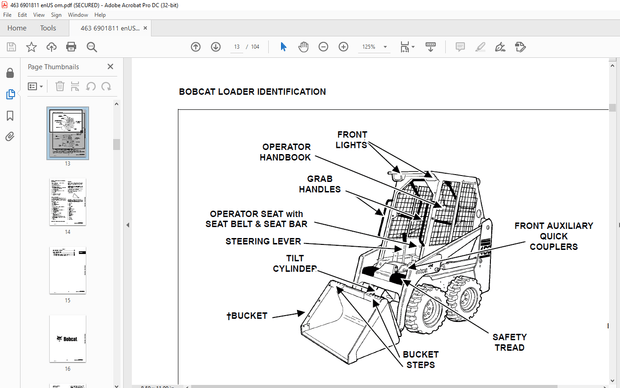Select page 13 thumbnail
The height and width of the screenshot is (388, 620).
pos(68,133)
